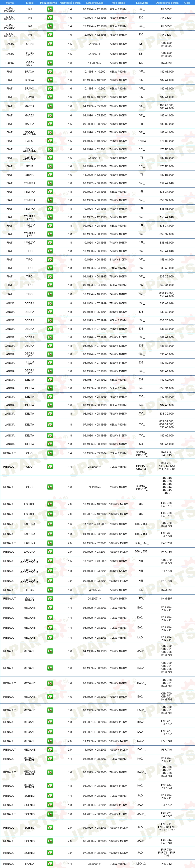The height and width of the screenshot is (868, 195).
Task: Click fuel icon in Alfa Romeo 146 1.6 row
Action: (50, 34)
